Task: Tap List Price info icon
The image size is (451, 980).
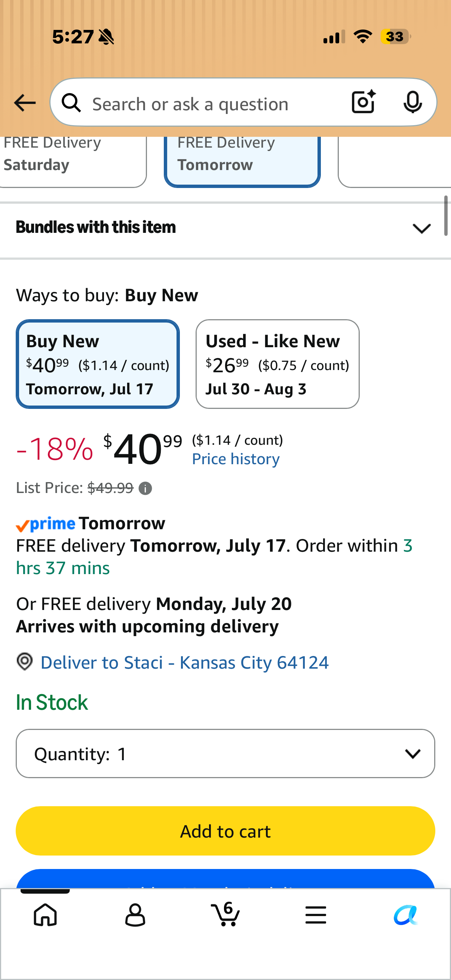Action: tap(145, 488)
